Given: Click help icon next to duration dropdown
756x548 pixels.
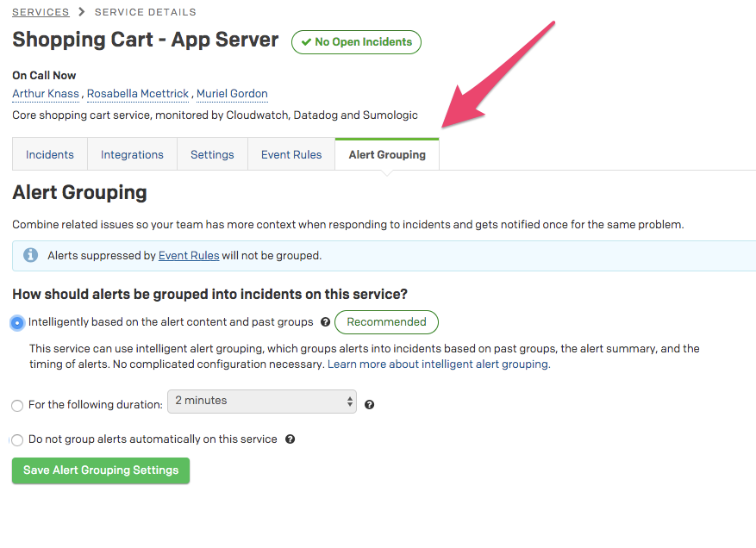Looking at the screenshot, I should [370, 404].
